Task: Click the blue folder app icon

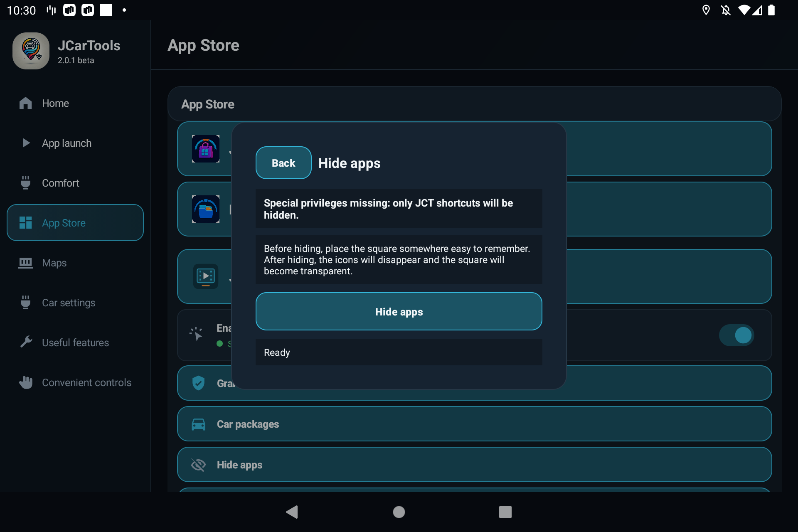Action: pos(206,209)
